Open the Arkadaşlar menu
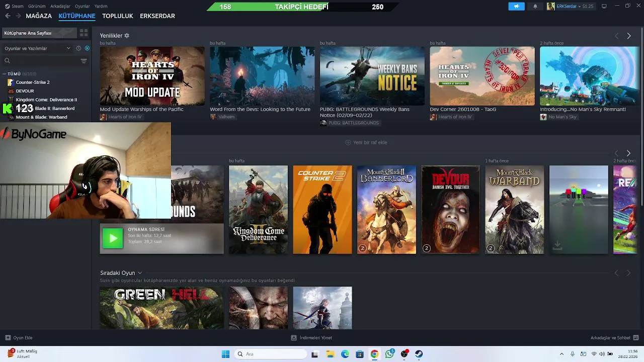644x362 pixels. (60, 6)
